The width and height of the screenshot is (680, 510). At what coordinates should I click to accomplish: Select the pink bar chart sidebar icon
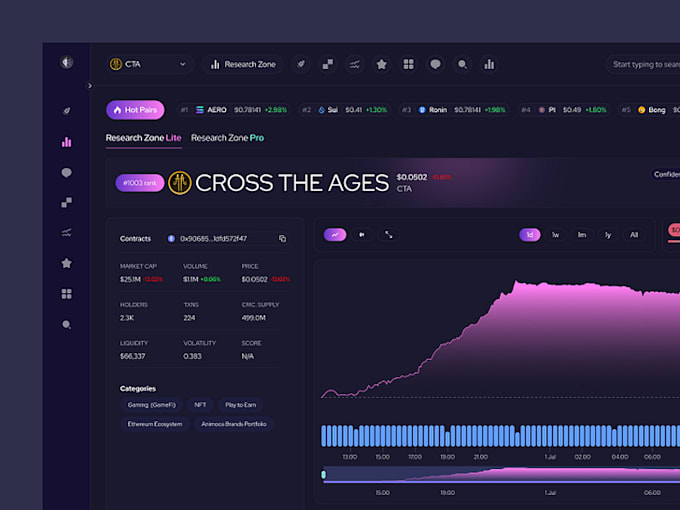(66, 142)
